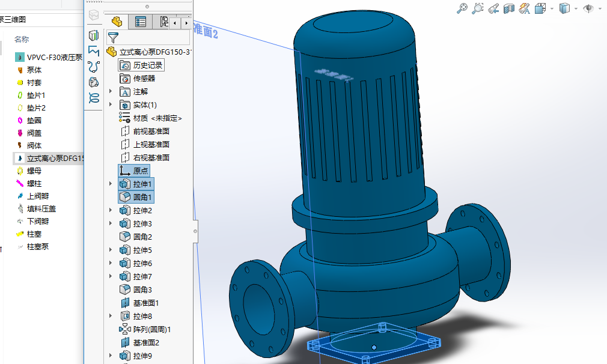Viewport: 607px width, 364px height.
Task: Open the 历史记录 folder
Action: [x=141, y=65]
